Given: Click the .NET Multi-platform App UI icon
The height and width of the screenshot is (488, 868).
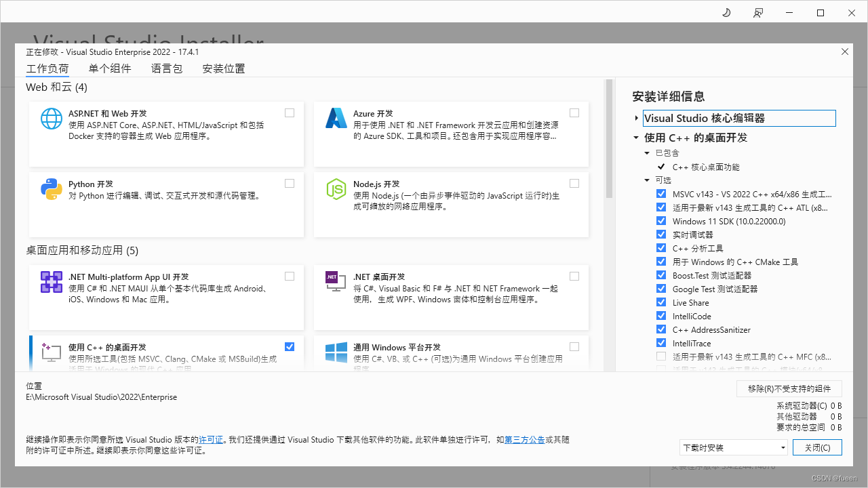Looking at the screenshot, I should pyautogui.click(x=52, y=282).
